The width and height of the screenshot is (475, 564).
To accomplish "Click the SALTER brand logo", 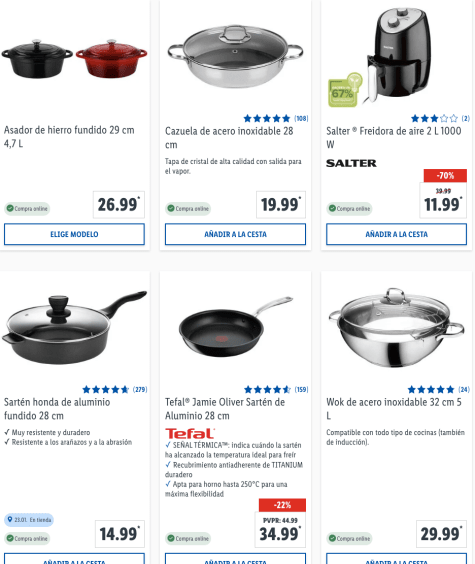I will point(351,163).
